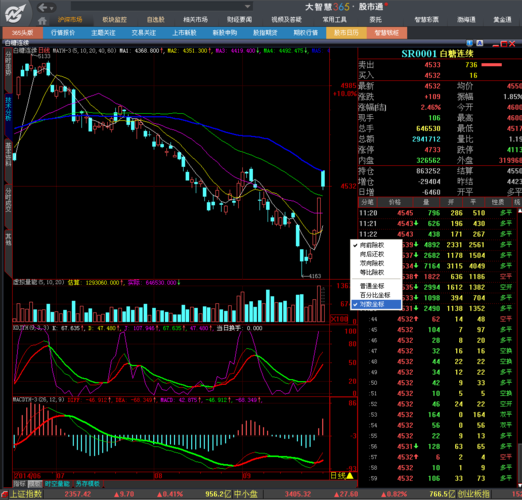Go back using the left arrow icon
The image size is (522, 500).
tap(42, 7)
